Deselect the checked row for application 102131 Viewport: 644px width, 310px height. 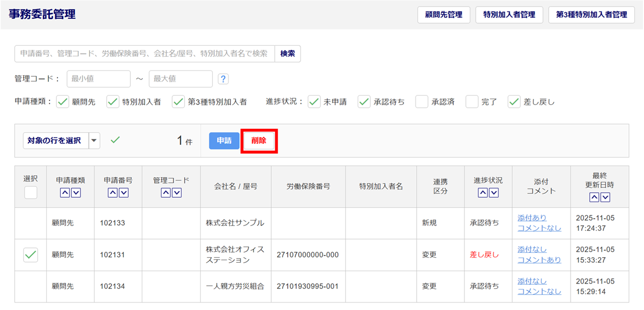click(x=31, y=255)
